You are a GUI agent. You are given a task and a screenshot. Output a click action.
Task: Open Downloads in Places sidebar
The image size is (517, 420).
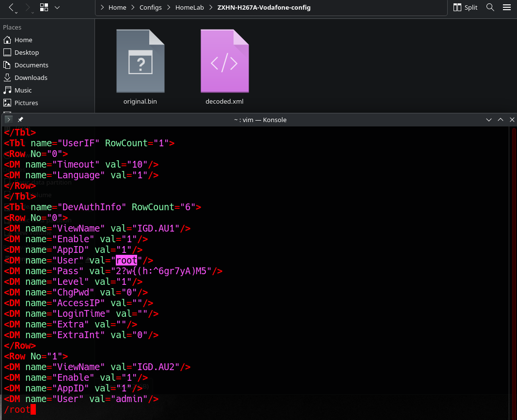(31, 78)
